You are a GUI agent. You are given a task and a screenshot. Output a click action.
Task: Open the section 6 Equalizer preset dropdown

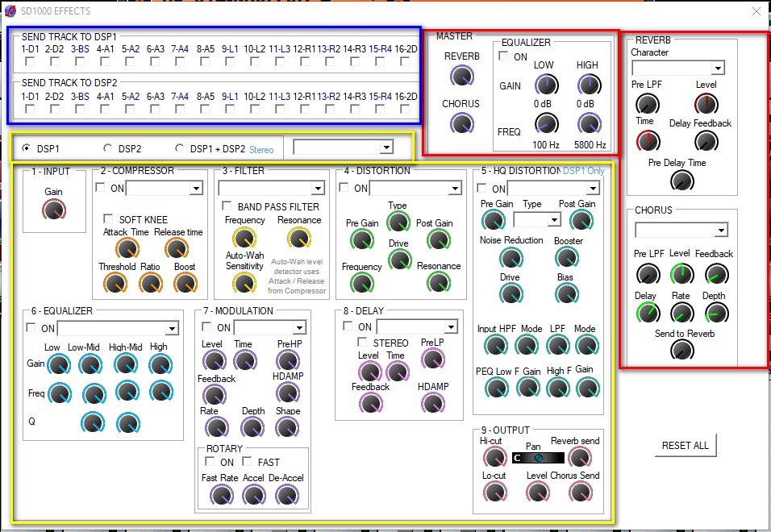[x=118, y=328]
